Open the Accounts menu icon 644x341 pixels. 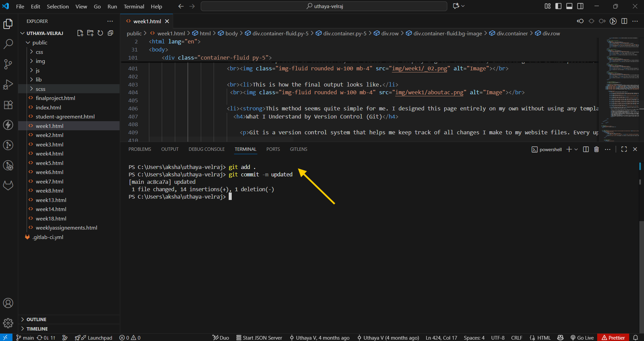(x=8, y=303)
